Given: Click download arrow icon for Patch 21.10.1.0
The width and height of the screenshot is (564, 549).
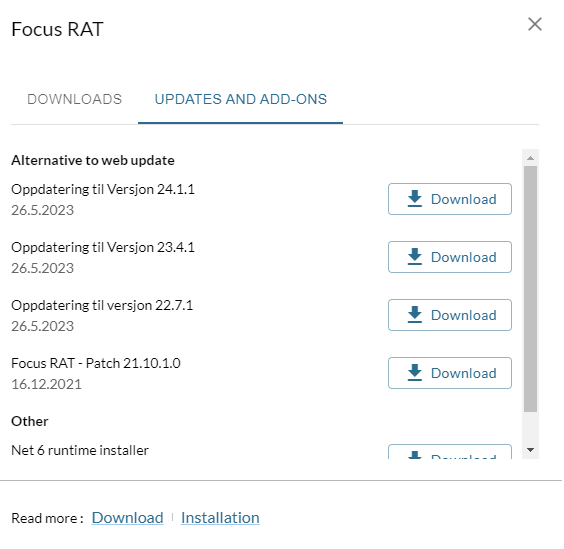Looking at the screenshot, I should pos(415,372).
